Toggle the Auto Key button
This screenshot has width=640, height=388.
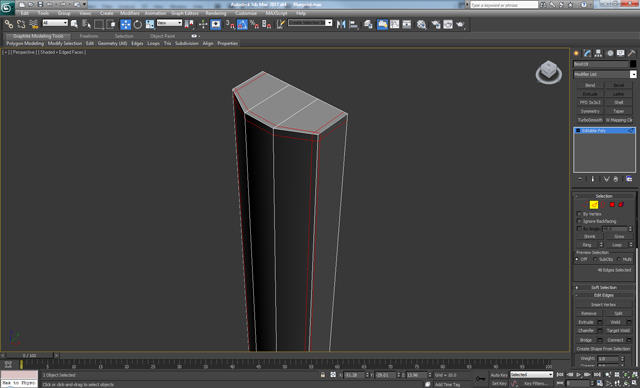[x=499, y=375]
